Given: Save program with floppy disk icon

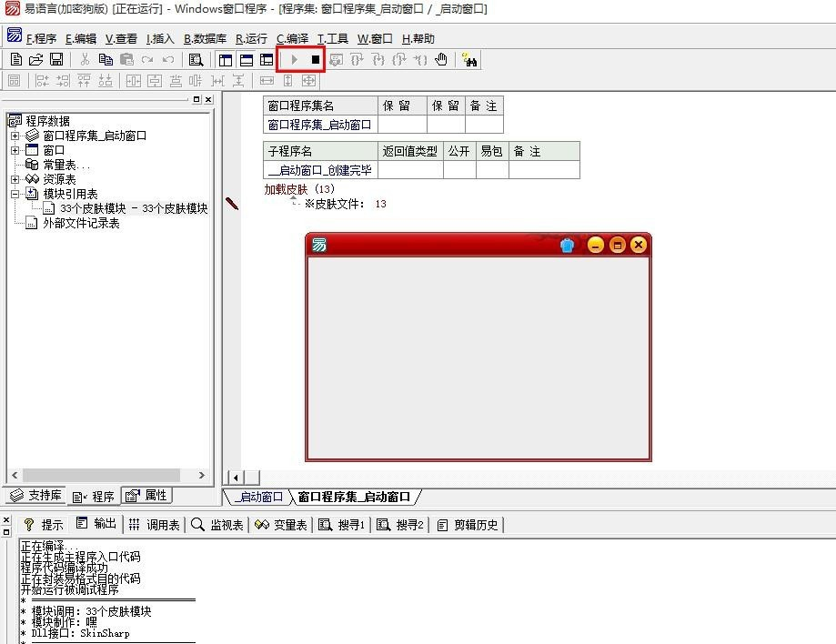Looking at the screenshot, I should (x=56, y=60).
